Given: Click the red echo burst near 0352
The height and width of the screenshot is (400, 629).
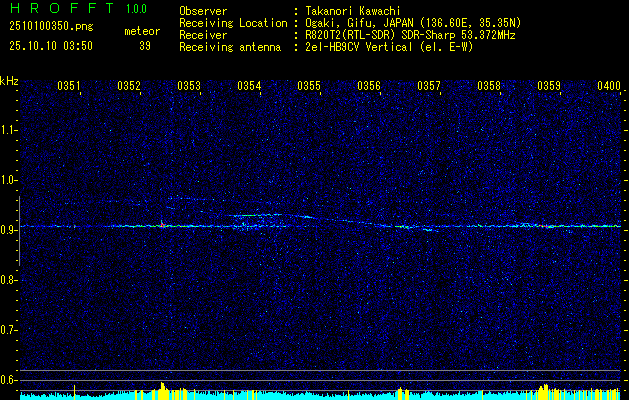Looking at the screenshot, I should (x=162, y=225).
